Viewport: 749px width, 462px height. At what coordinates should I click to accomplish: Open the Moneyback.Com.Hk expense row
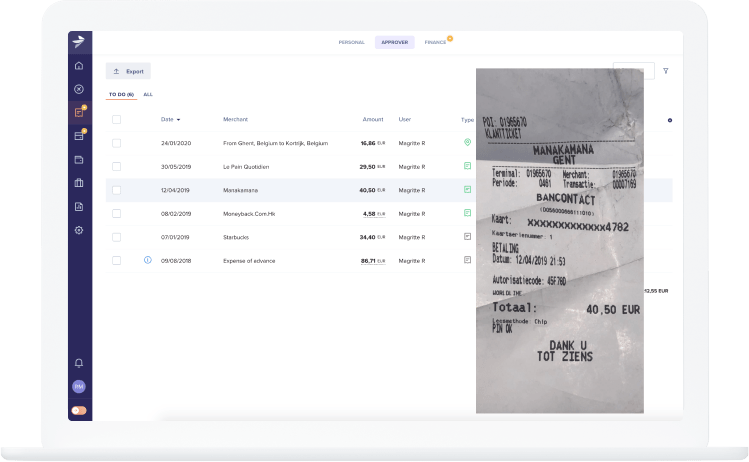250,213
